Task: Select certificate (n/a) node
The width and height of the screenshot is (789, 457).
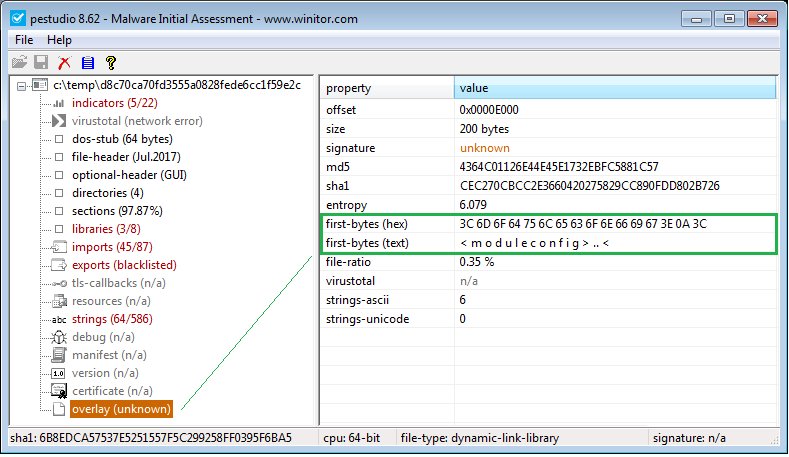Action: coord(112,391)
